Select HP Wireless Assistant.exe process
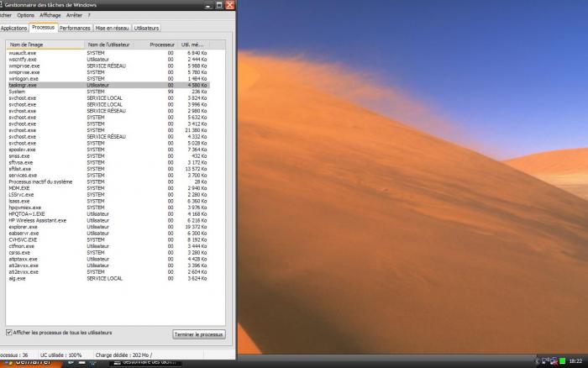Screen dimensions: 588x368 [108, 221]
